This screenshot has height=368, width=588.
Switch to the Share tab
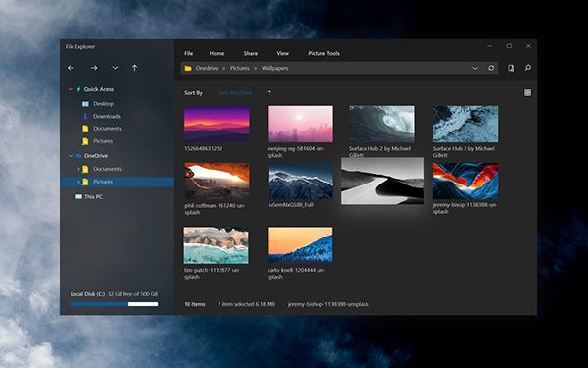click(251, 53)
